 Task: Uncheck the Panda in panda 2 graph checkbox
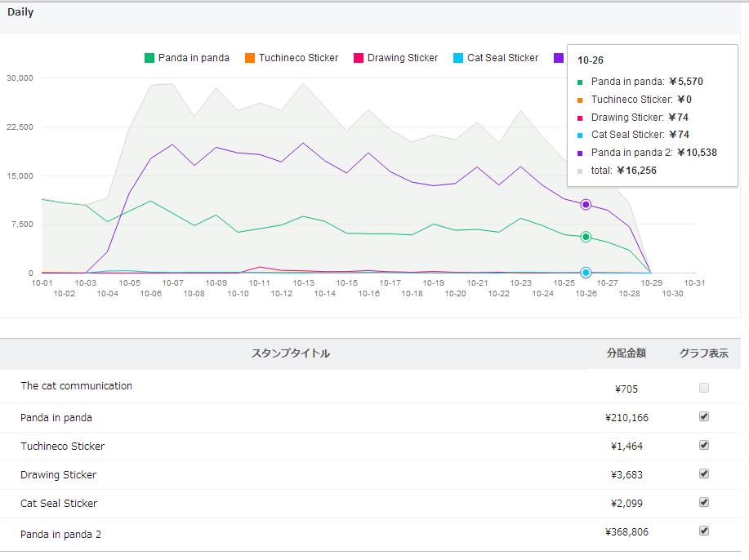[704, 531]
